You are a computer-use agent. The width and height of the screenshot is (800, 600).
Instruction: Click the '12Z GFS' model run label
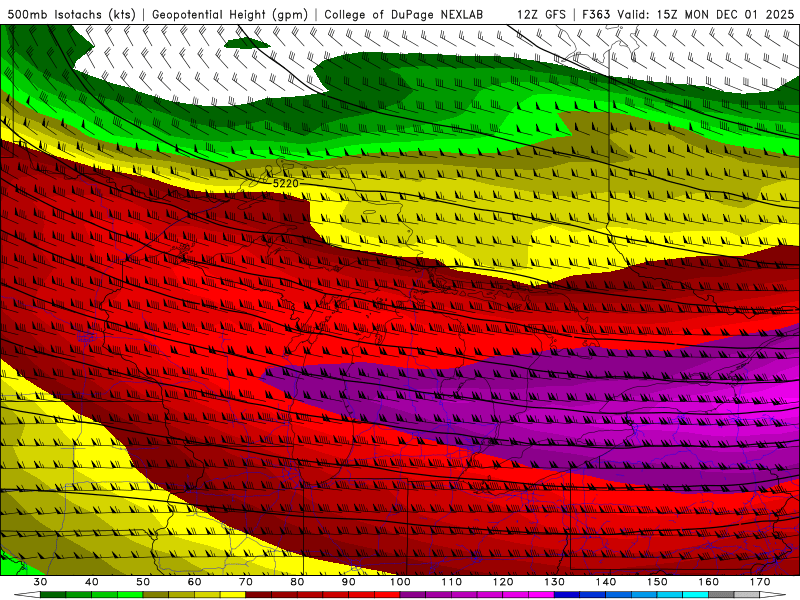[541, 14]
